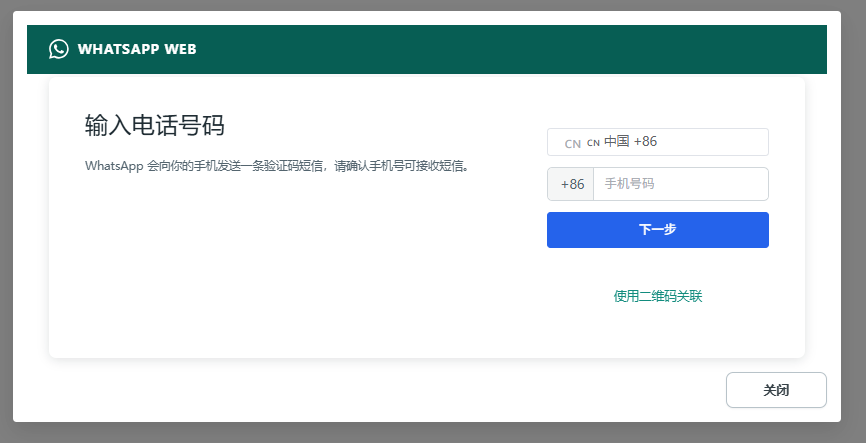Click the WHATSAPP WEB header title
Viewport: 866px width, 443px height.
click(x=137, y=49)
